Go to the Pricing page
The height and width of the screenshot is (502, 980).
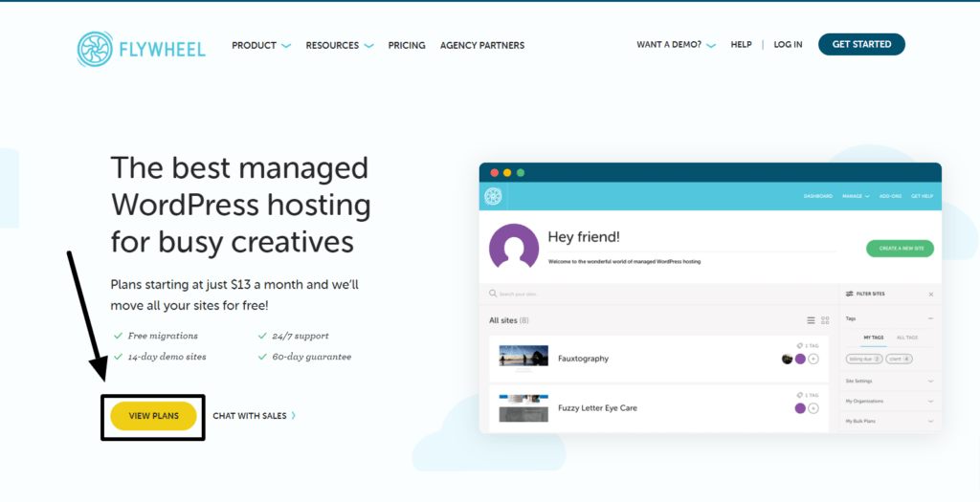(x=406, y=46)
